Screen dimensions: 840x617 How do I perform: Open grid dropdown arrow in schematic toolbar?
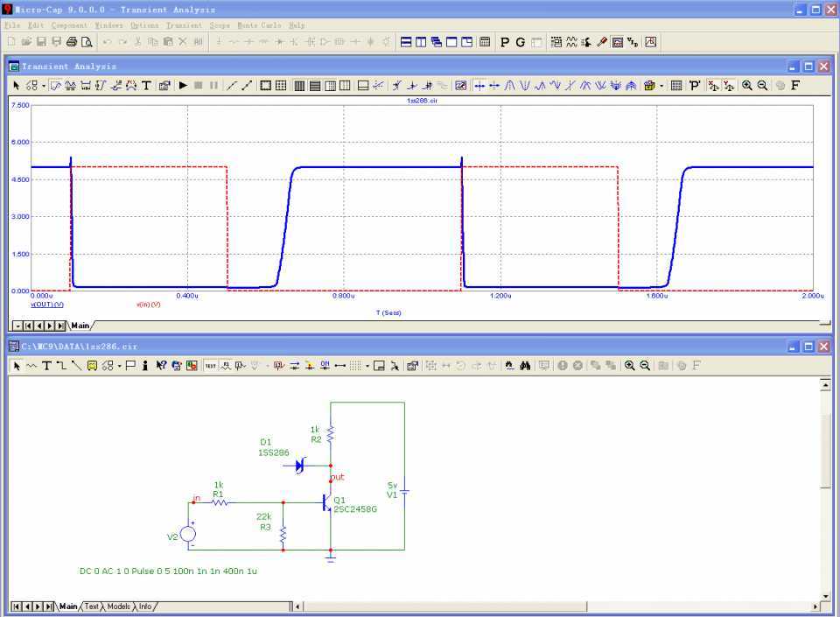click(x=367, y=366)
